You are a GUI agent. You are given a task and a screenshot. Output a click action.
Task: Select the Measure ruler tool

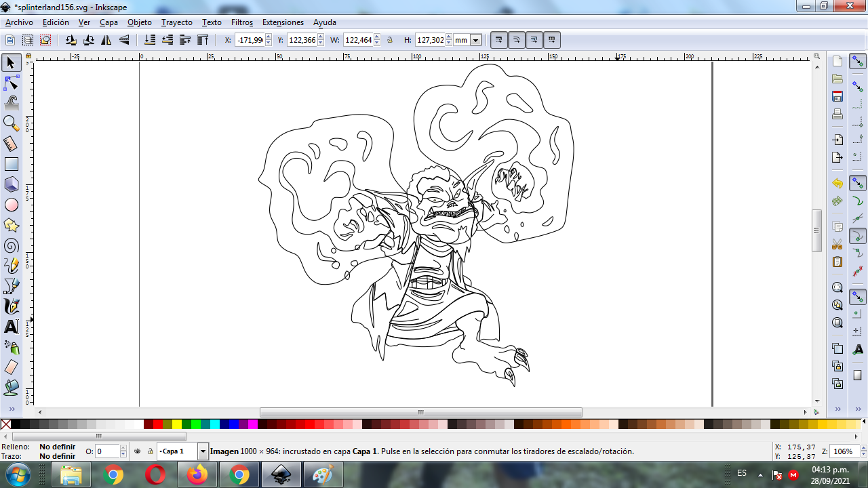(x=11, y=144)
